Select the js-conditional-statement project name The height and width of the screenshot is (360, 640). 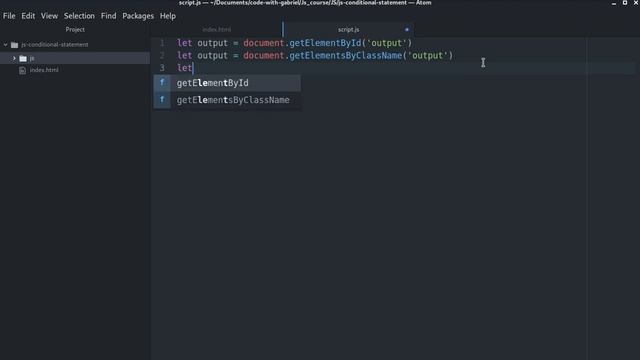(x=55, y=44)
